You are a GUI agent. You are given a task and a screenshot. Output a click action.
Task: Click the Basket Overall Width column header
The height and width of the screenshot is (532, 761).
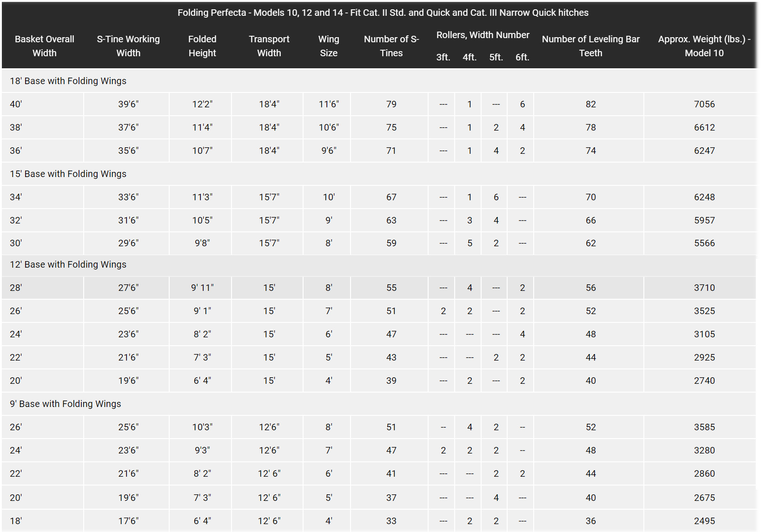click(44, 46)
